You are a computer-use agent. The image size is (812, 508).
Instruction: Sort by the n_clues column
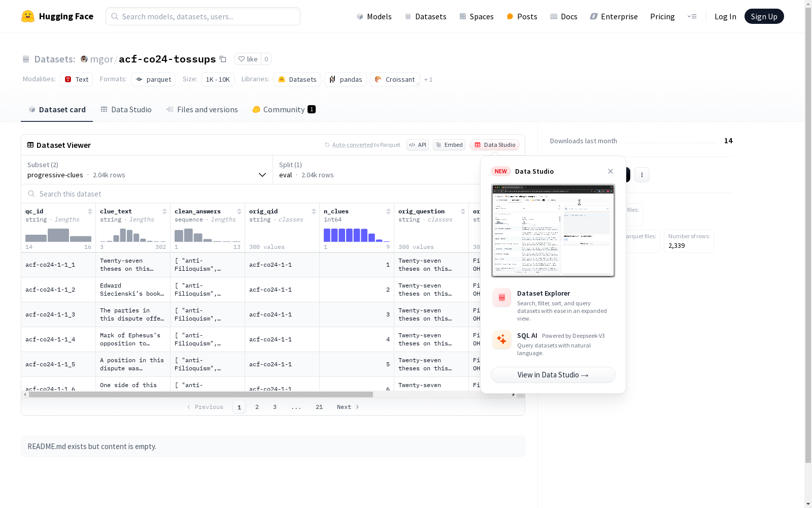388,211
